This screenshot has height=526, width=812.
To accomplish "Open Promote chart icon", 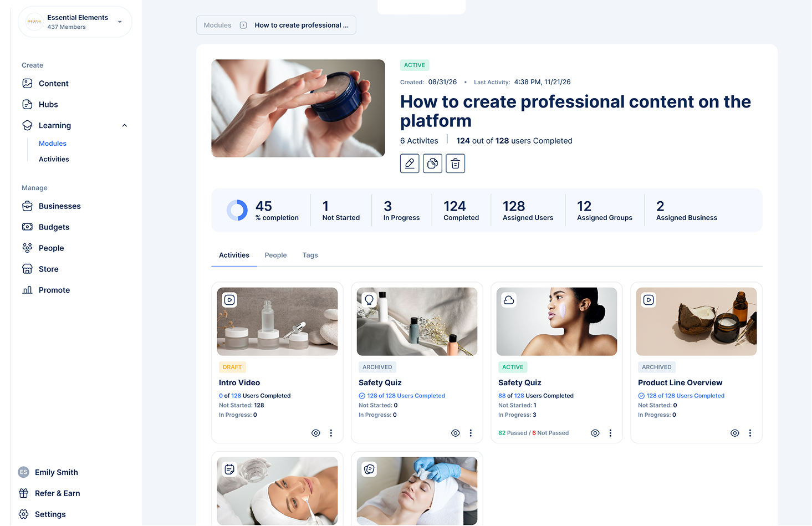I will [x=27, y=290].
